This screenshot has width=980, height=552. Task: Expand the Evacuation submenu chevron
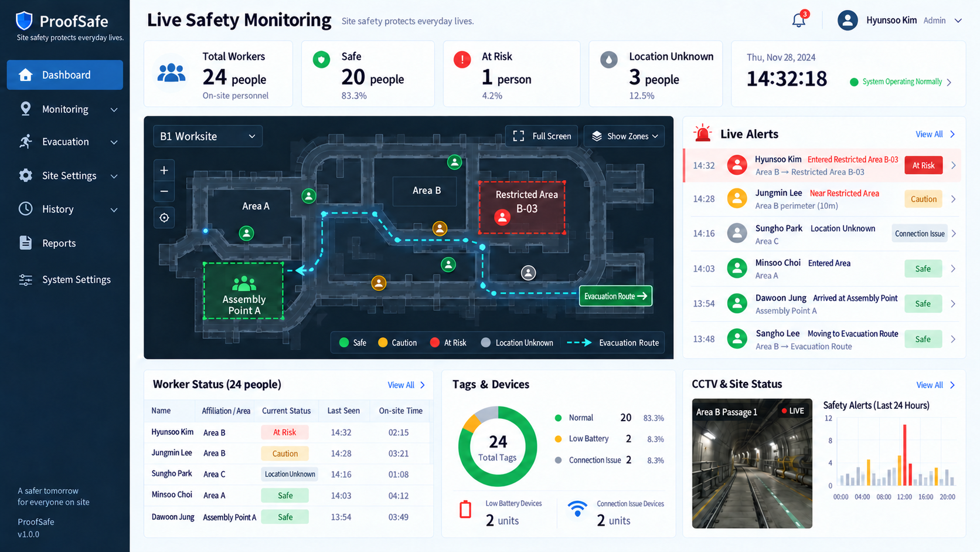pyautogui.click(x=114, y=142)
